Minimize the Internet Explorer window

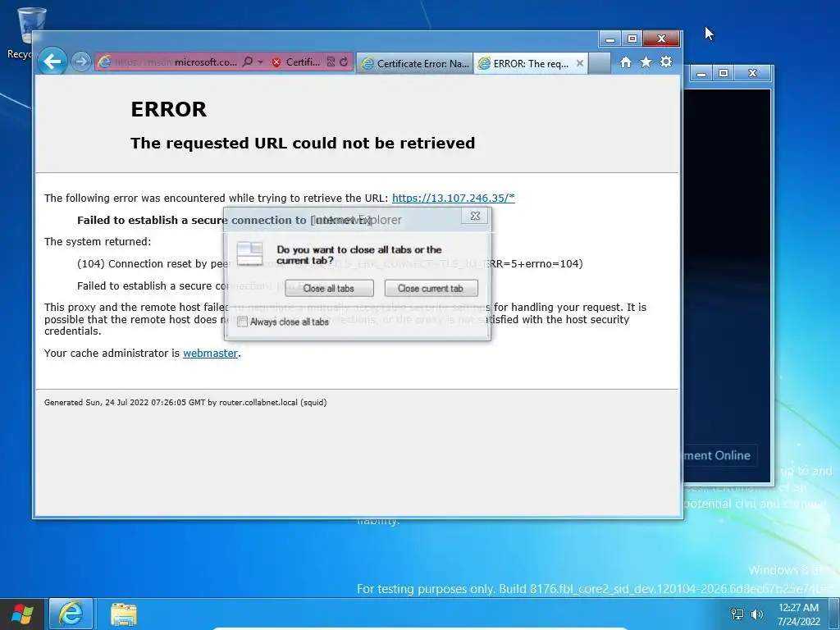[609, 39]
